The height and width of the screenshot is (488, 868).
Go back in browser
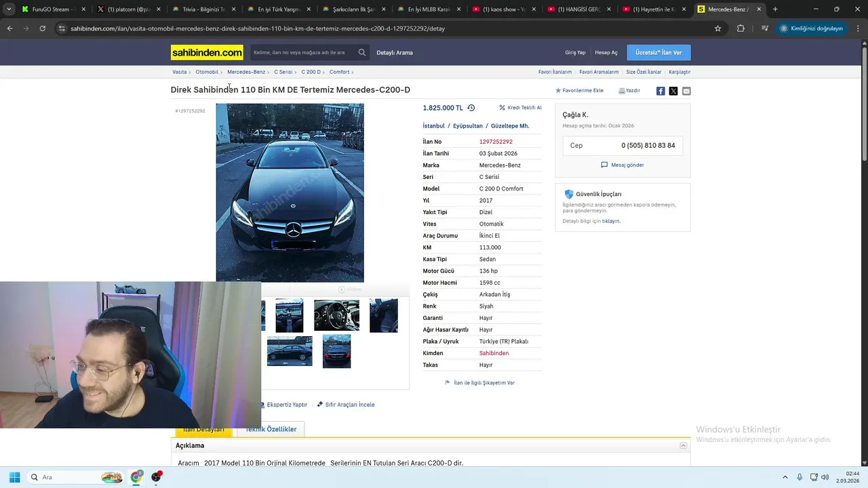point(9,28)
